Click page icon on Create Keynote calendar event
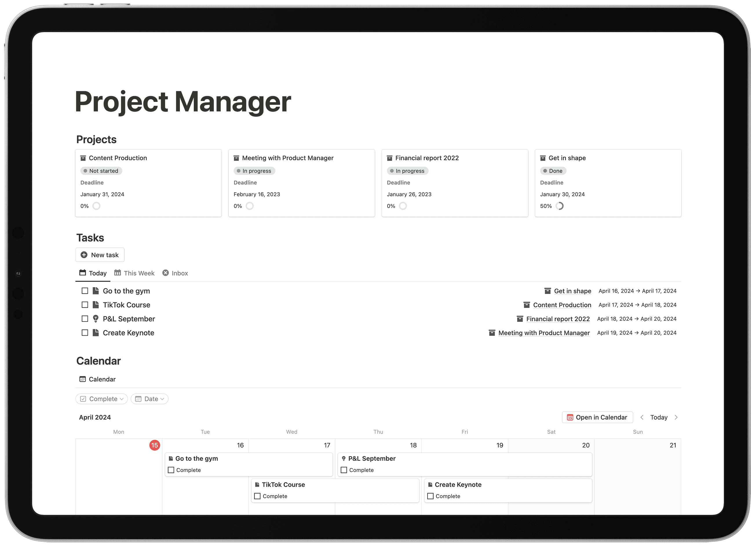Screen dimensions: 756x547 click(x=430, y=485)
